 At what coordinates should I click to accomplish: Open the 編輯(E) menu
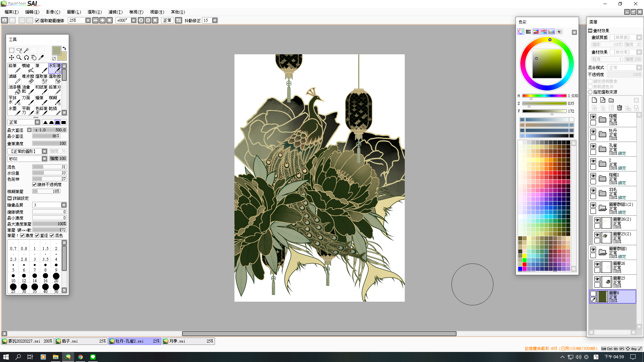(x=32, y=12)
